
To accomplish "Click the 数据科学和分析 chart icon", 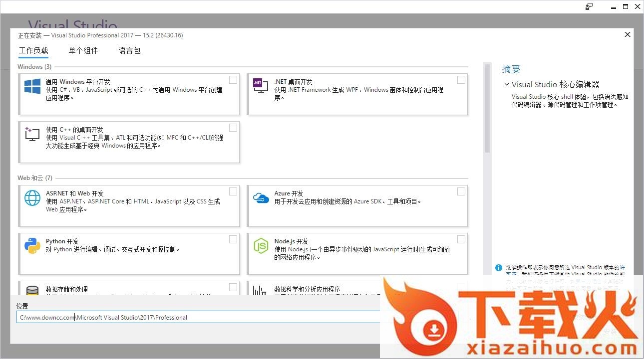I will coord(260,291).
